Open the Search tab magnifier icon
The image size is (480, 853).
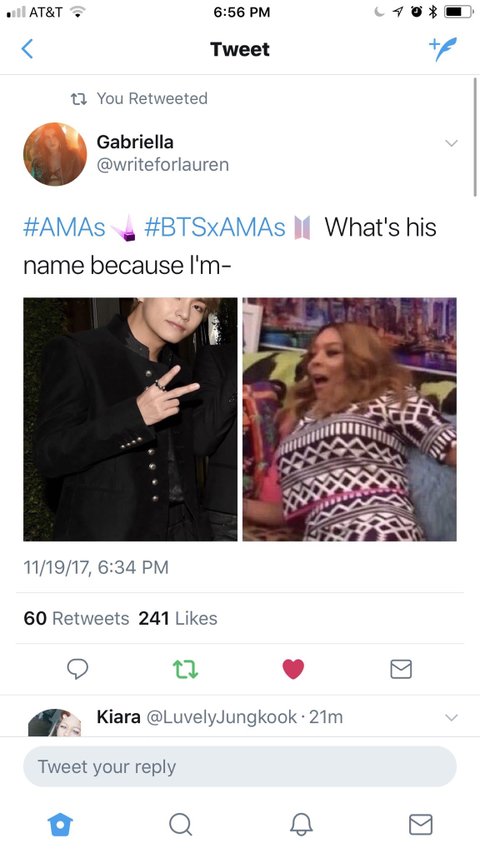point(180,824)
